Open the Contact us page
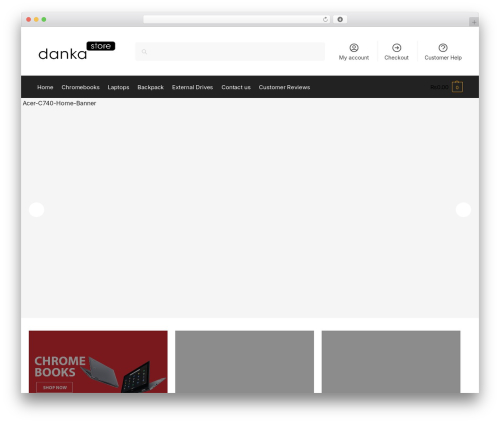Viewport: 500px width, 423px height. 236,87
